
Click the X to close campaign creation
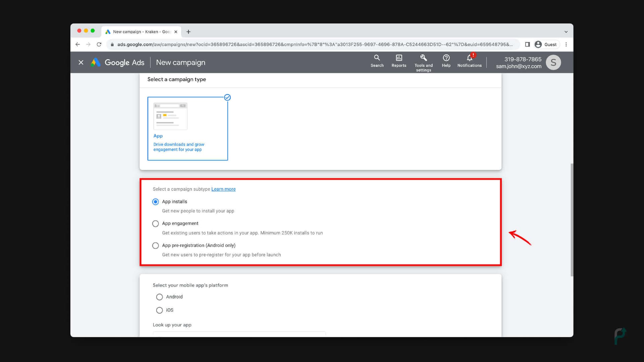point(81,62)
